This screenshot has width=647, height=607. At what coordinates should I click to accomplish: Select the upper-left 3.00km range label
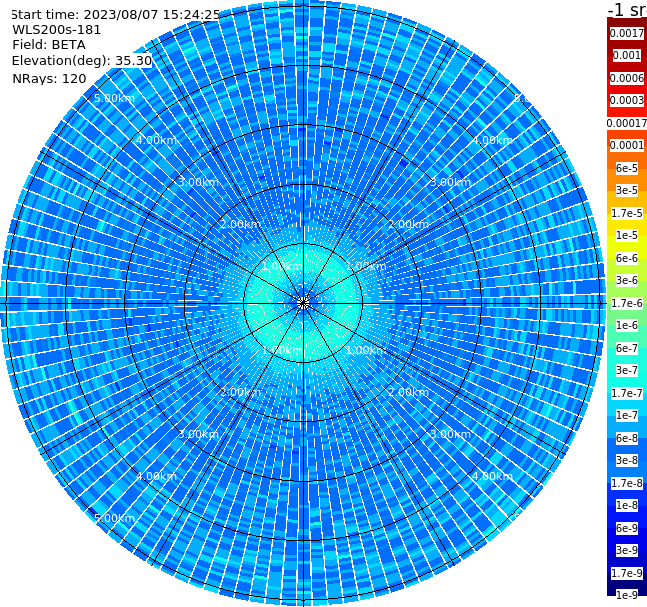(x=198, y=182)
